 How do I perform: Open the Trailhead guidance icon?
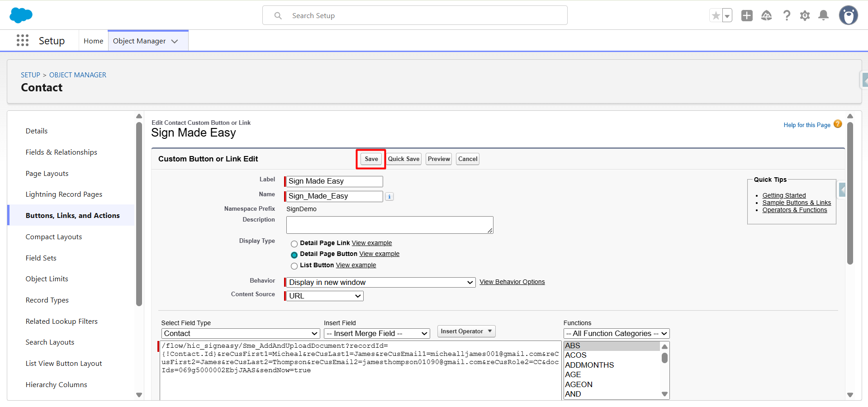pos(766,16)
